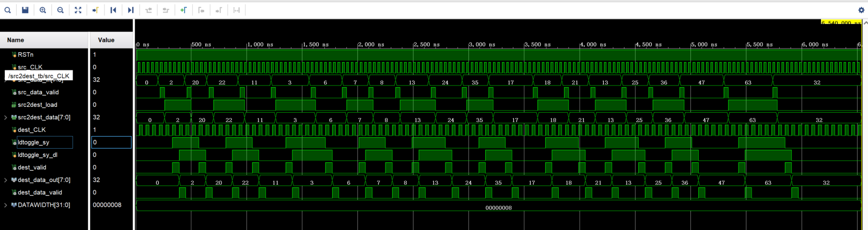Click the value 00000008 in Value column
868x230 pixels.
[x=107, y=205]
